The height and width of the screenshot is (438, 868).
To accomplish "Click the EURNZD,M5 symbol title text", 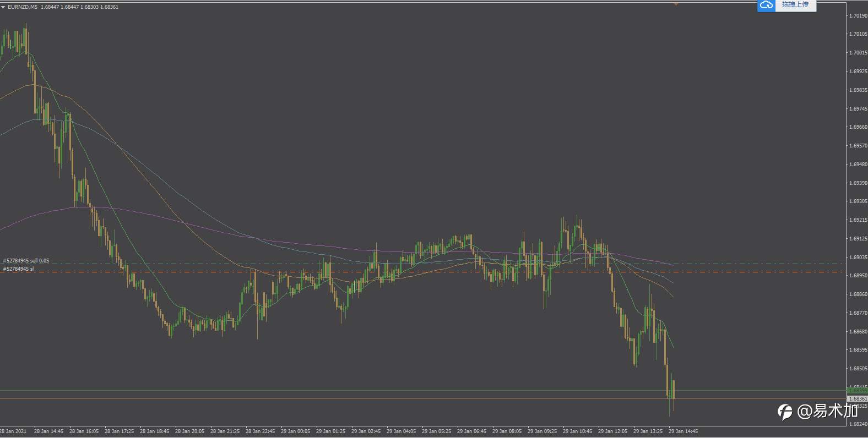I will 23,7.
